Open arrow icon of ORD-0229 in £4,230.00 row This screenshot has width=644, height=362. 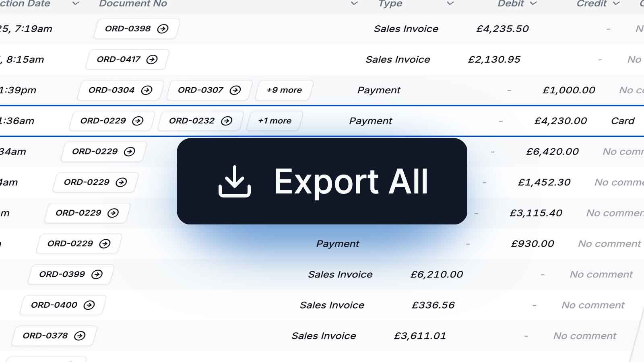click(x=138, y=121)
